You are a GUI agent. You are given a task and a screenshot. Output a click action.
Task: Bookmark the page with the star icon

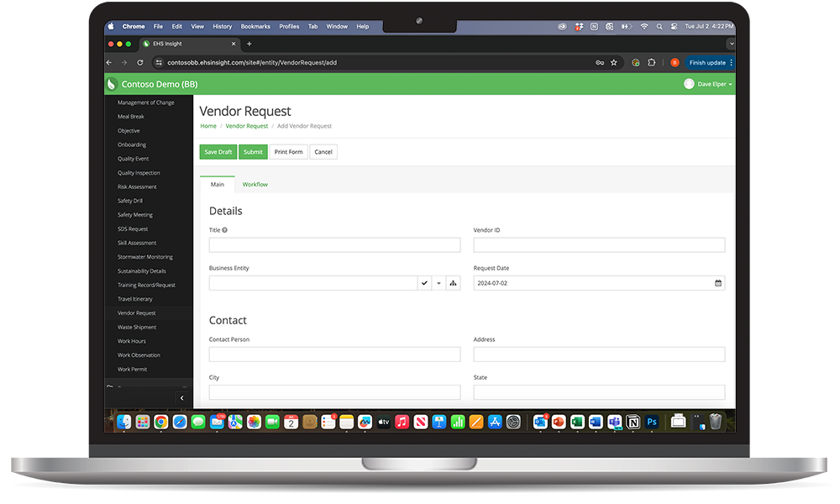pyautogui.click(x=613, y=62)
